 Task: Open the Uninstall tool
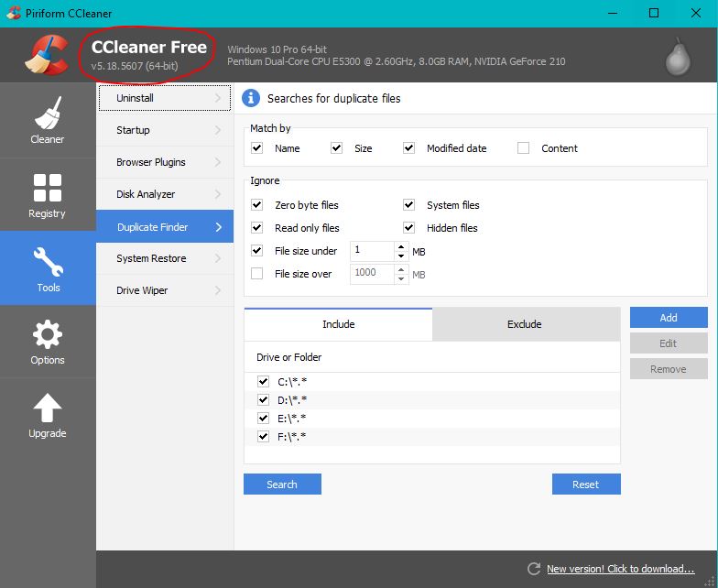point(165,98)
